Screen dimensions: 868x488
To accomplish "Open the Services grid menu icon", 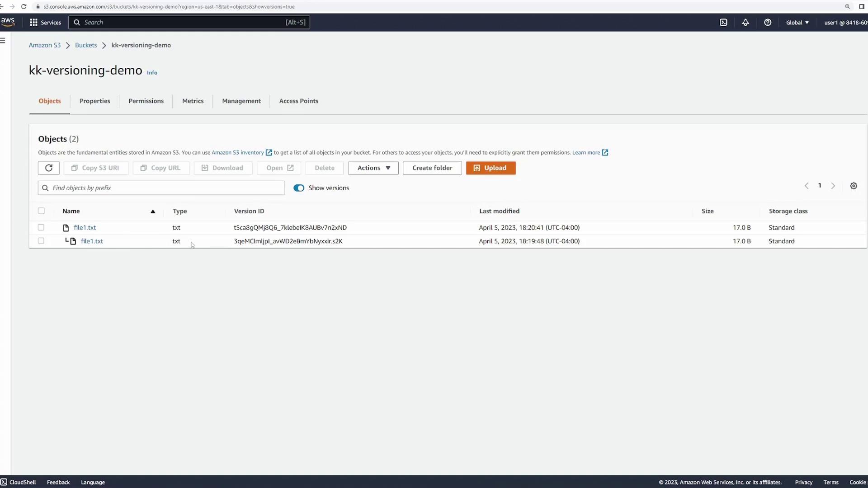I will pyautogui.click(x=33, y=23).
